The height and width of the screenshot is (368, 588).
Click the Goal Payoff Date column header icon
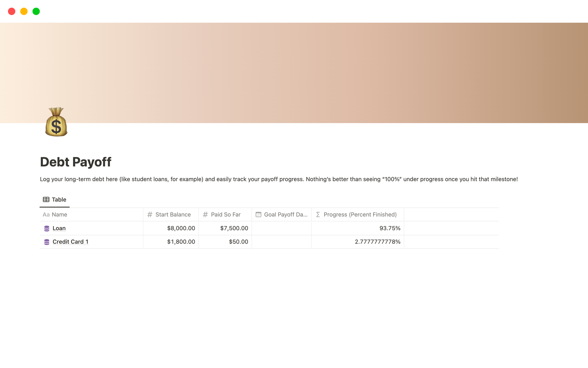click(259, 214)
